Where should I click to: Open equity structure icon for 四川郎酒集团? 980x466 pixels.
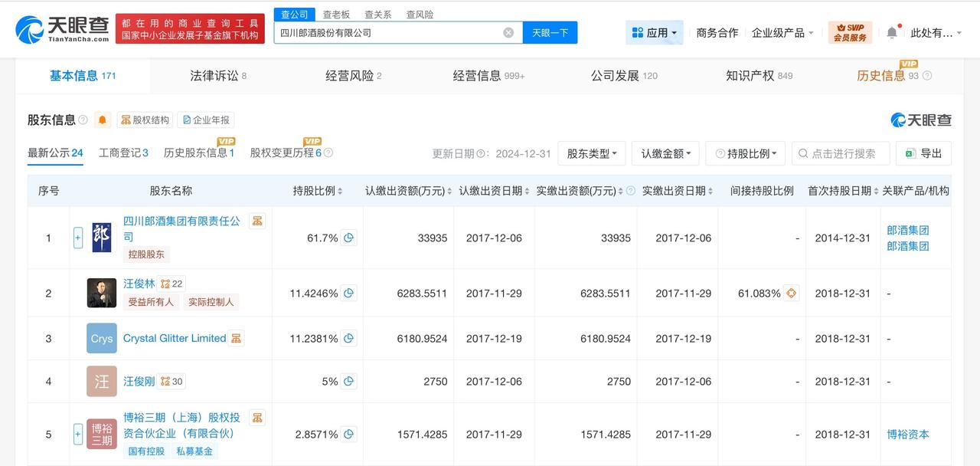click(257, 222)
